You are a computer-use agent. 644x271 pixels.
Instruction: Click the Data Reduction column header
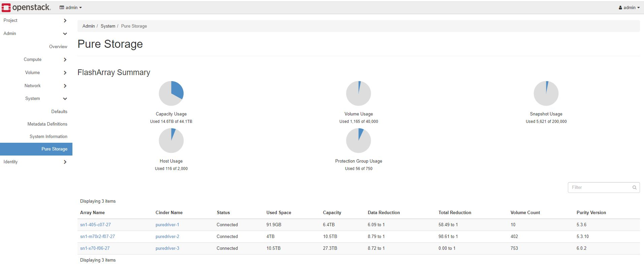(x=384, y=212)
